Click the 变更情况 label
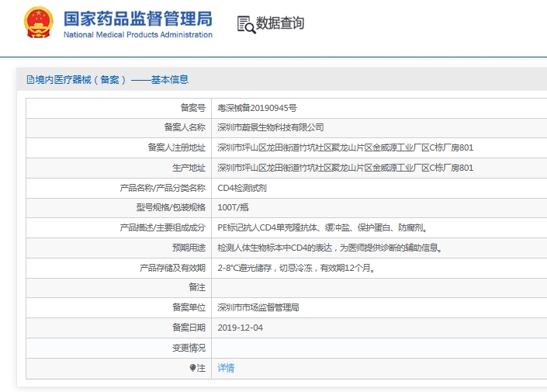The width and height of the screenshot is (547, 392). point(189,348)
